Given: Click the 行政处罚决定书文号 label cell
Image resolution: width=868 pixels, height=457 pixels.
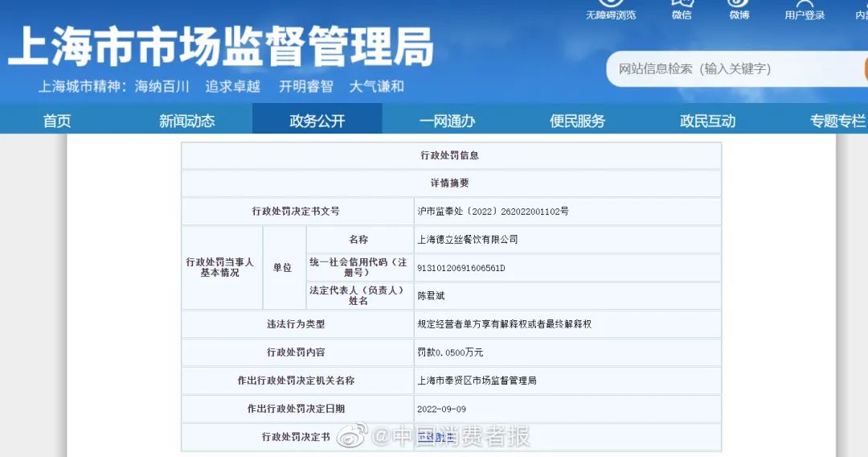Looking at the screenshot, I should (x=297, y=211).
